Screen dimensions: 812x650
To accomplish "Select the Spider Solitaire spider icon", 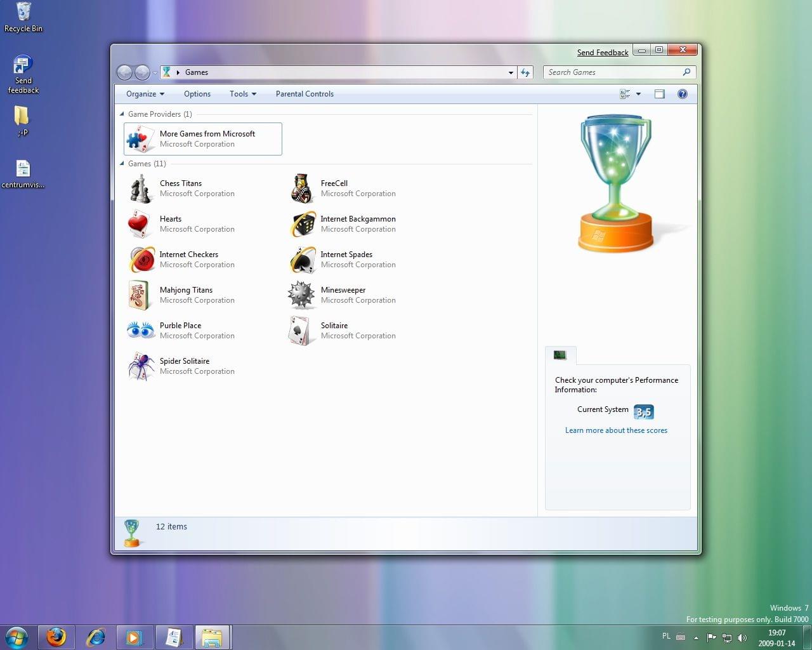I will pyautogui.click(x=141, y=366).
